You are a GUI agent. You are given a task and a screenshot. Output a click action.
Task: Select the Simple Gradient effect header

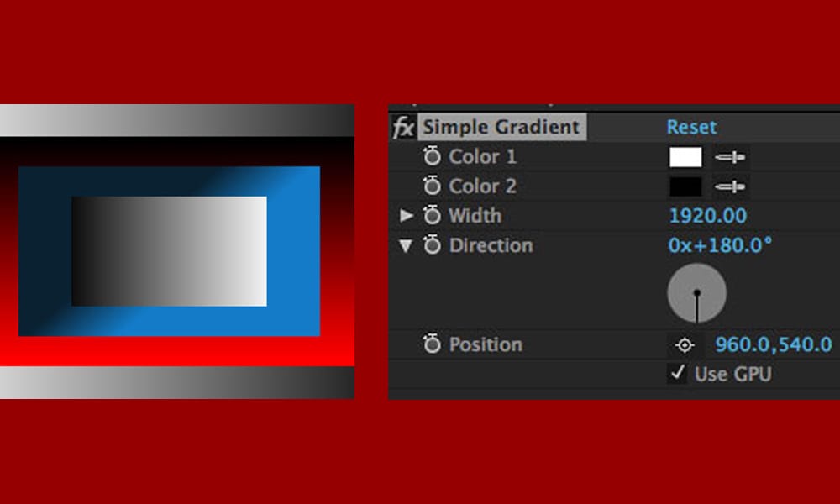pyautogui.click(x=501, y=127)
